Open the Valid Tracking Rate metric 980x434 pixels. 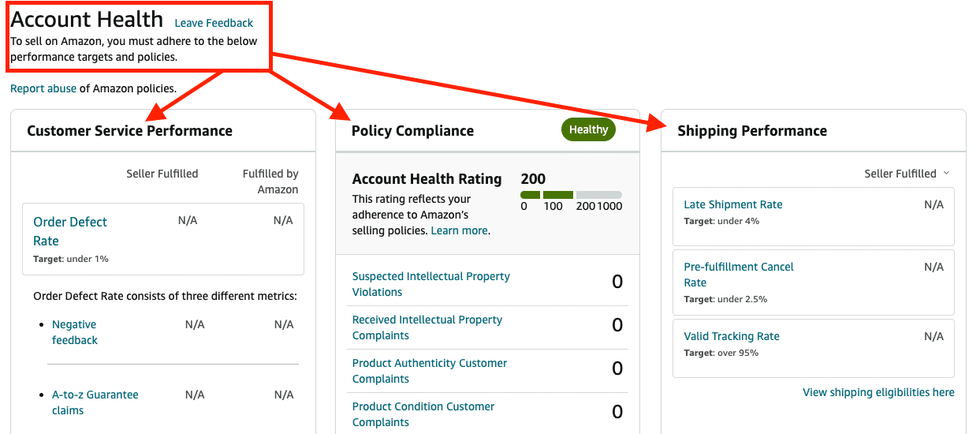pos(732,336)
